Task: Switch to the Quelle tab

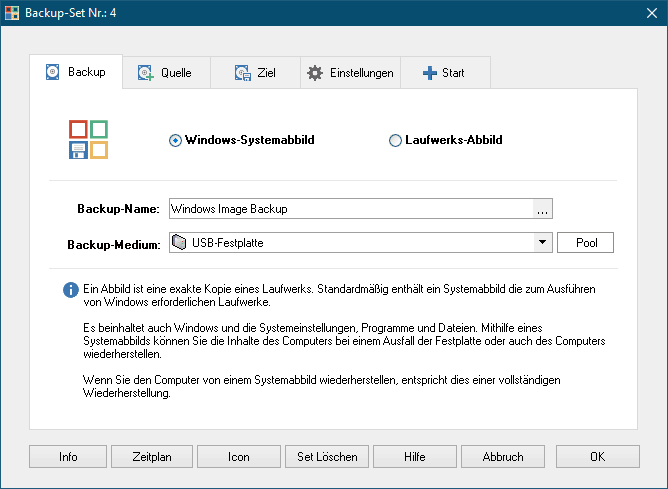Action: (167, 73)
